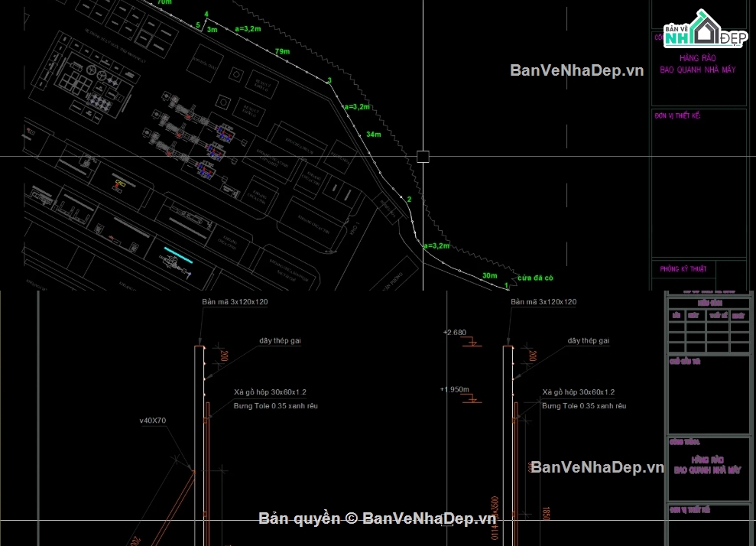
Task: Select fence corner point number 3
Action: pyautogui.click(x=329, y=80)
